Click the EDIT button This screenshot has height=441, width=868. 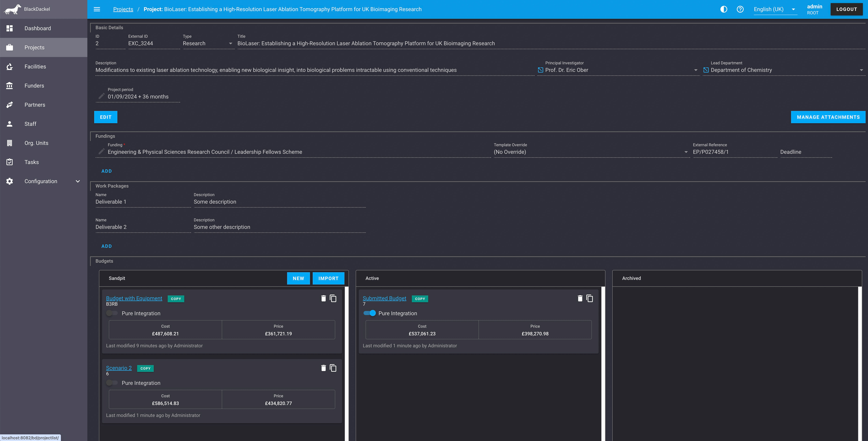pyautogui.click(x=105, y=117)
